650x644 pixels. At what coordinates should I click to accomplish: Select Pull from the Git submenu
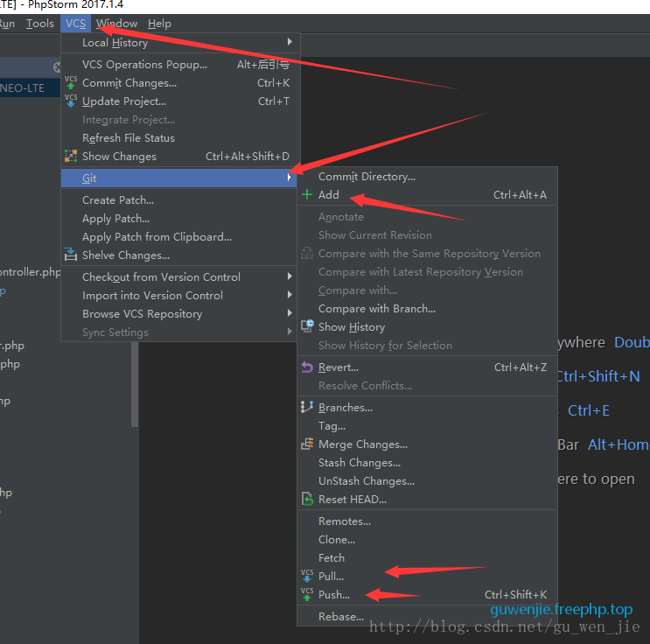tap(331, 577)
